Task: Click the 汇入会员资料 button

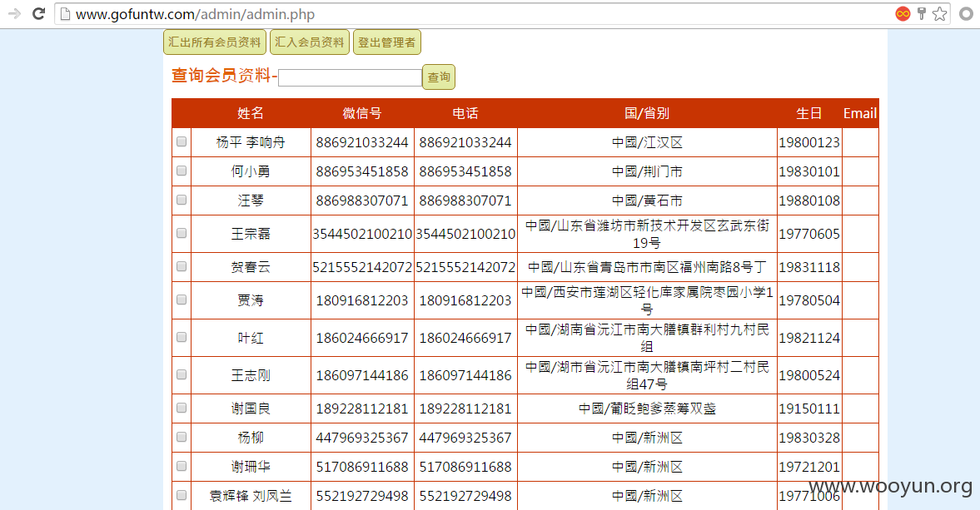Action: 310,42
